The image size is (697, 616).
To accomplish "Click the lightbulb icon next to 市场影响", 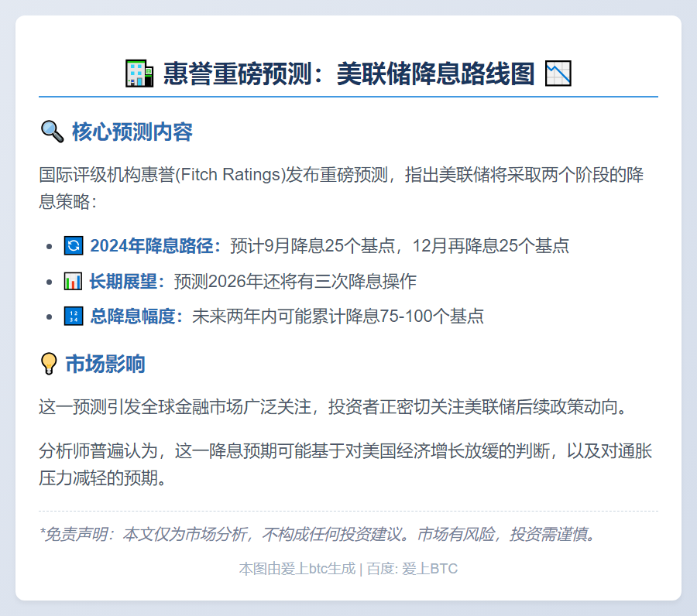I will pyautogui.click(x=49, y=364).
